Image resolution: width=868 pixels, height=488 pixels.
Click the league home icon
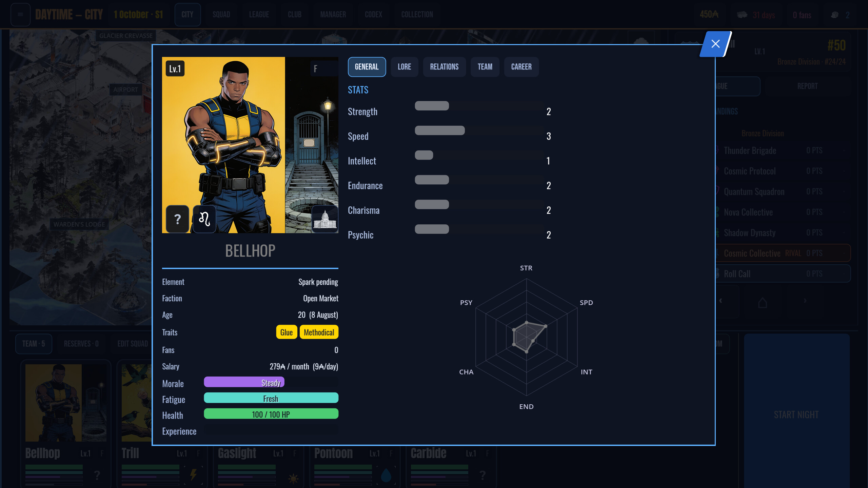point(763,302)
